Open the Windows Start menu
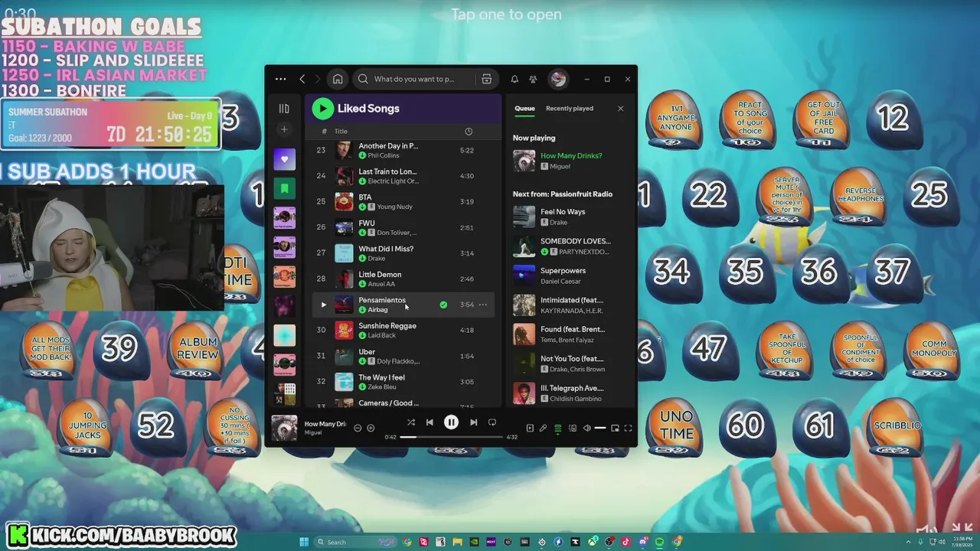This screenshot has width=980, height=551. [304, 542]
